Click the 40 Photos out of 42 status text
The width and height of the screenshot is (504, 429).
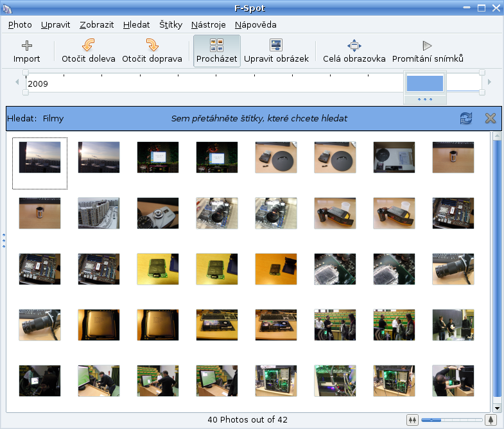tap(247, 419)
